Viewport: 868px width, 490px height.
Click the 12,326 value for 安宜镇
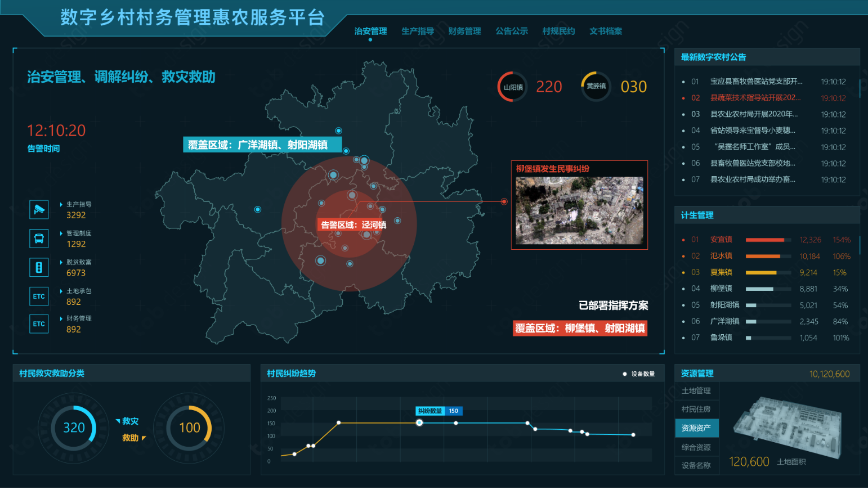click(x=810, y=240)
